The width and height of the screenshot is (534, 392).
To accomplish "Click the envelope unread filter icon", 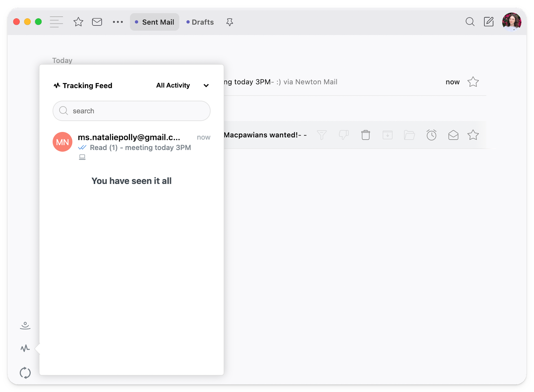I will pos(97,22).
